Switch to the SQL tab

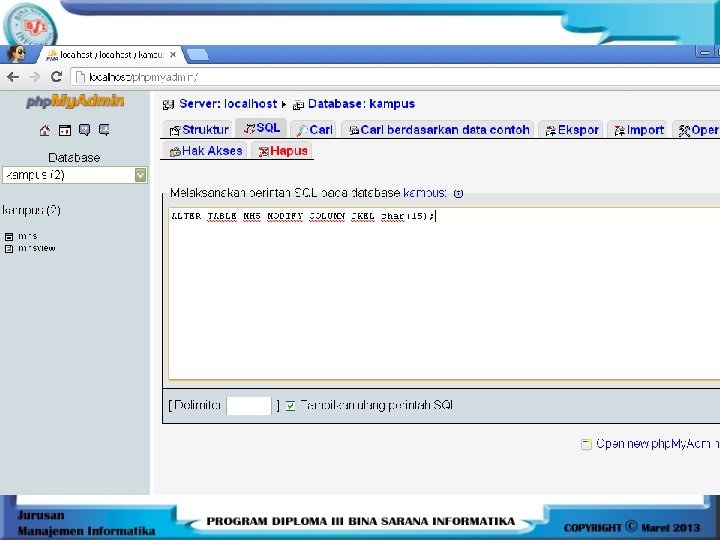(x=262, y=128)
